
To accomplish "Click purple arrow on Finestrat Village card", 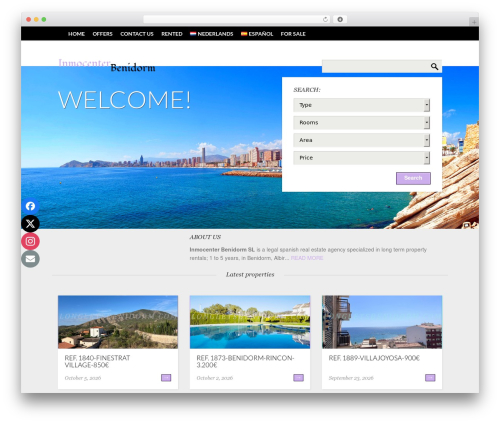I will click(x=166, y=378).
